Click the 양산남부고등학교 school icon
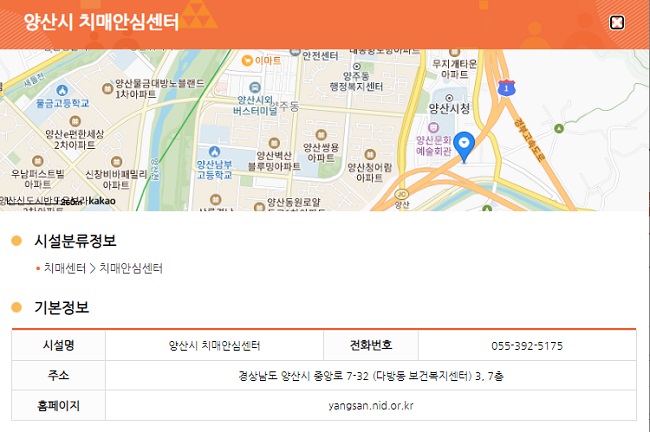The image size is (650, 432). tap(214, 151)
